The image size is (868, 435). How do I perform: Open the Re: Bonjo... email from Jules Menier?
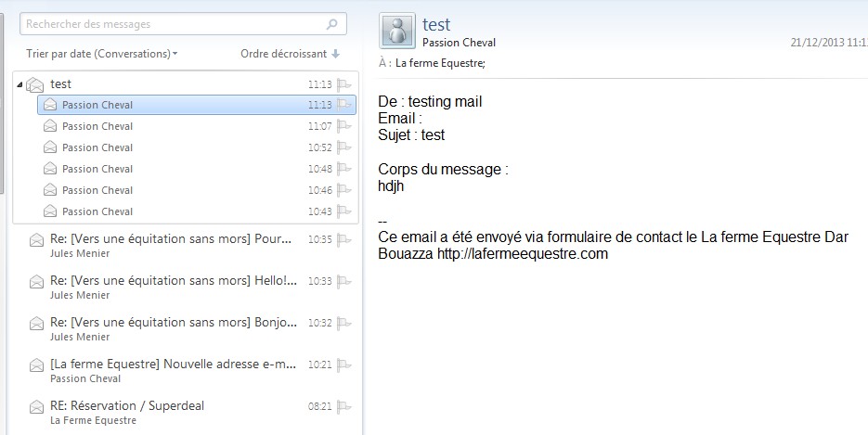click(x=188, y=329)
